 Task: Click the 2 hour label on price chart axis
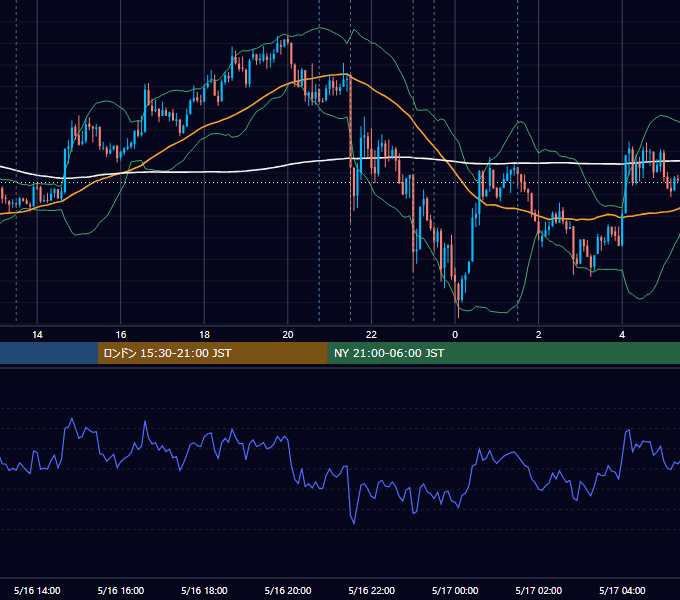539,335
